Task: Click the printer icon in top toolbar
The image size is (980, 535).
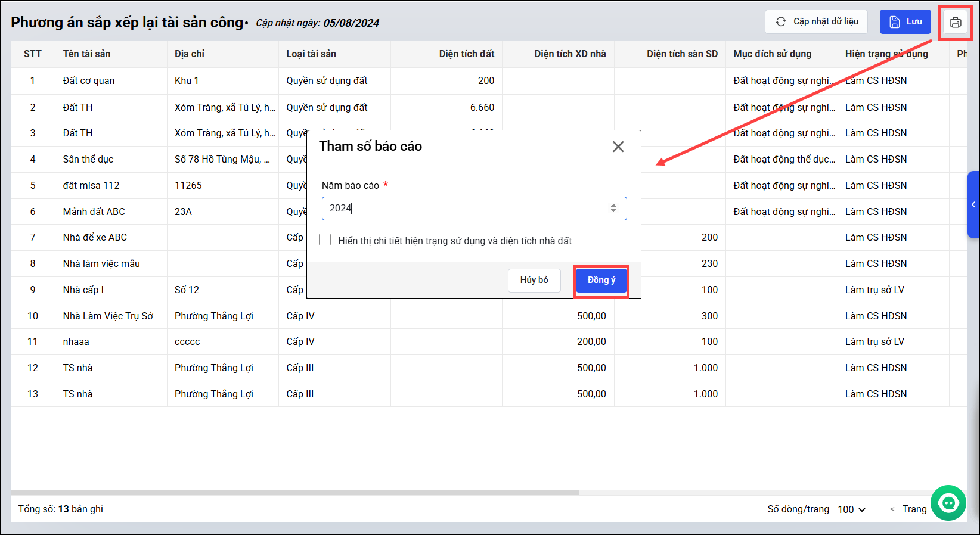Action: [x=955, y=23]
